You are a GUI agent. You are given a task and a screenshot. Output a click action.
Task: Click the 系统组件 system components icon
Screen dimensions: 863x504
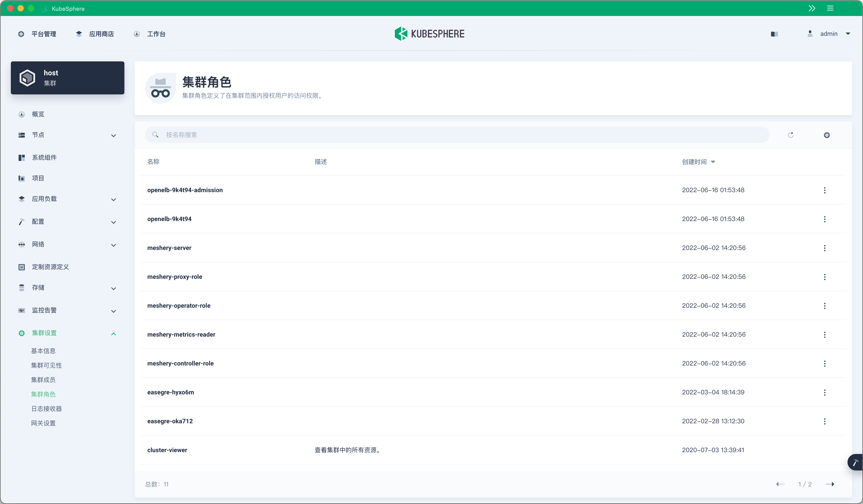pyautogui.click(x=22, y=157)
